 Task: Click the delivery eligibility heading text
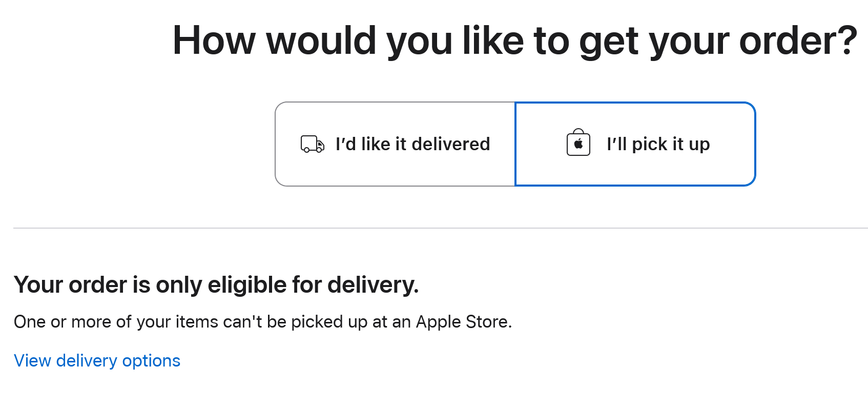point(216,285)
